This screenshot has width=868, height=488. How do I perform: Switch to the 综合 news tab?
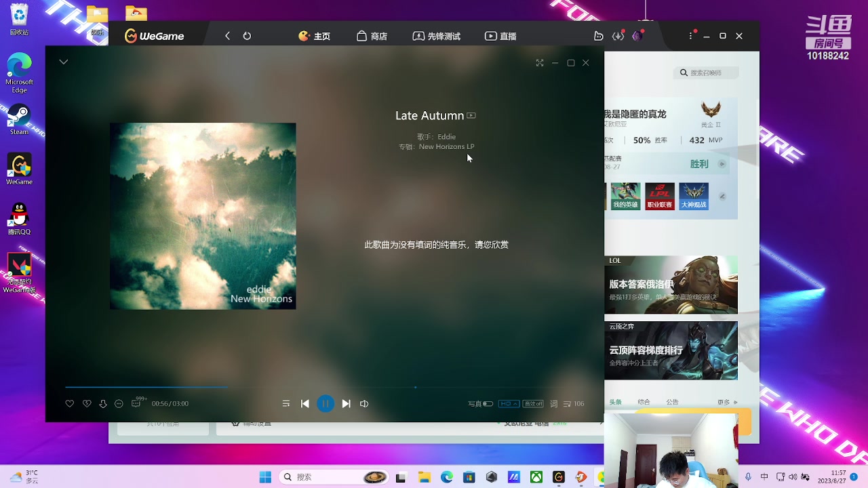click(644, 402)
